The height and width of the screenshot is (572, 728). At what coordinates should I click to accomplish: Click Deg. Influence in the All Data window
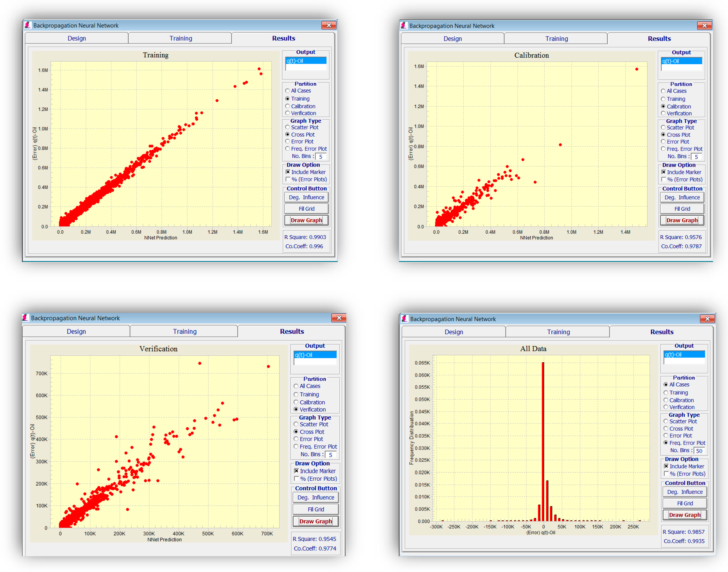685,492
